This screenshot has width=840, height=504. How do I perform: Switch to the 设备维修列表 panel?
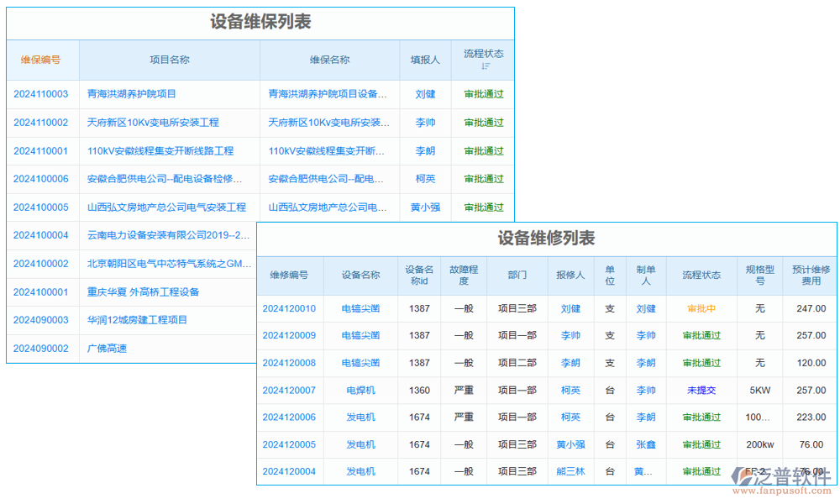pos(546,237)
